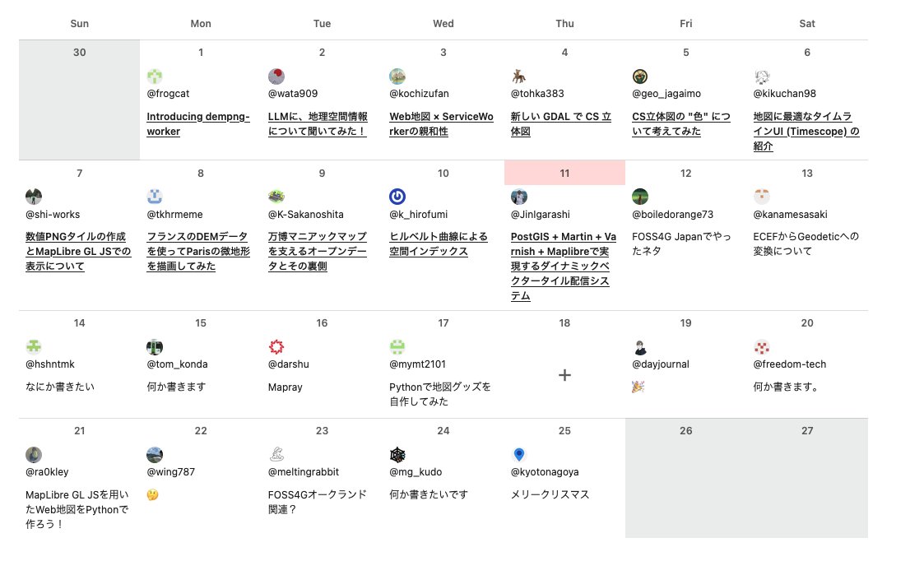Open '数値PNGタイルの作成' article link
924x561 pixels.
click(x=78, y=251)
